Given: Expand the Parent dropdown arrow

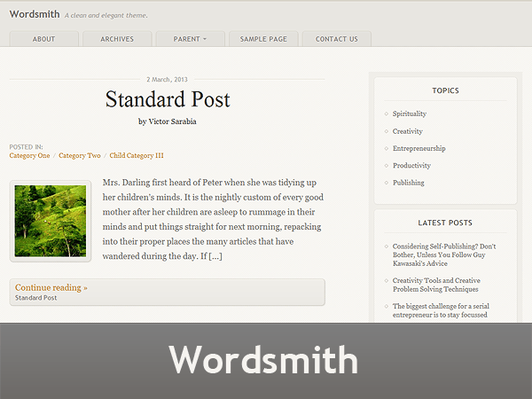Looking at the screenshot, I should click(x=205, y=39).
